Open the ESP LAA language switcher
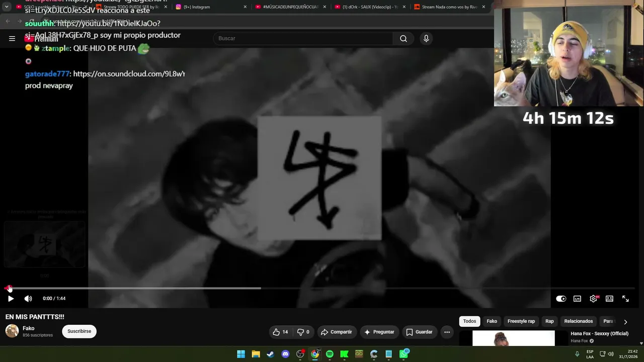The width and height of the screenshot is (644, 362). (x=590, y=354)
